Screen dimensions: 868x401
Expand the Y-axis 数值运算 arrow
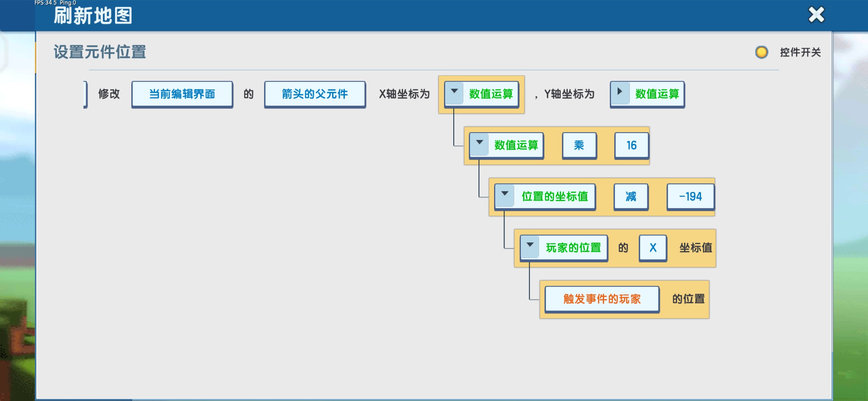click(619, 92)
